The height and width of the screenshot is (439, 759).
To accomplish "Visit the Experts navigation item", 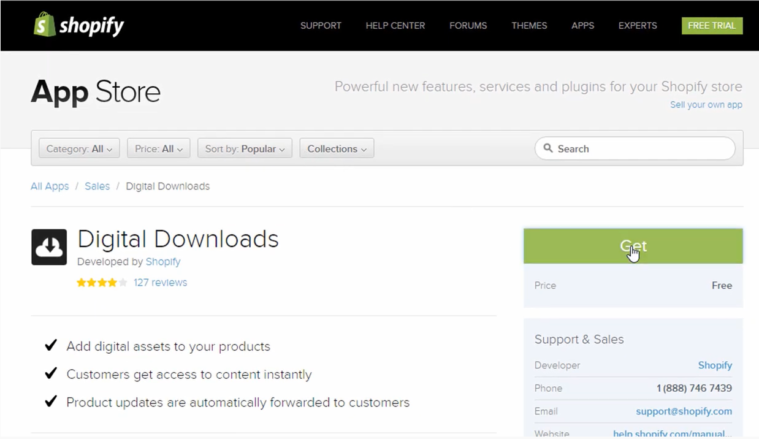I will [x=637, y=26].
